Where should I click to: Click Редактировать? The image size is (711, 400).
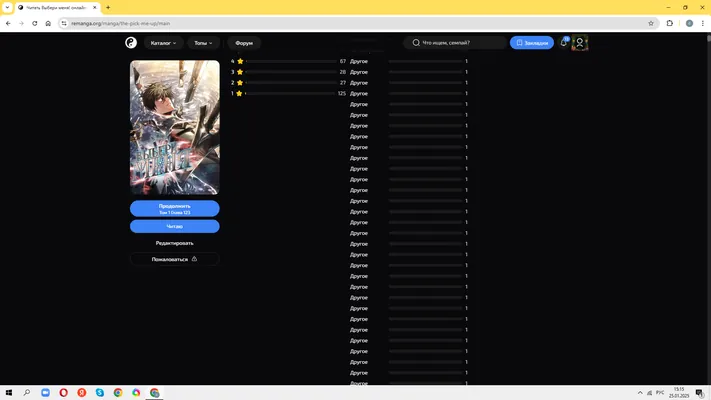[175, 243]
